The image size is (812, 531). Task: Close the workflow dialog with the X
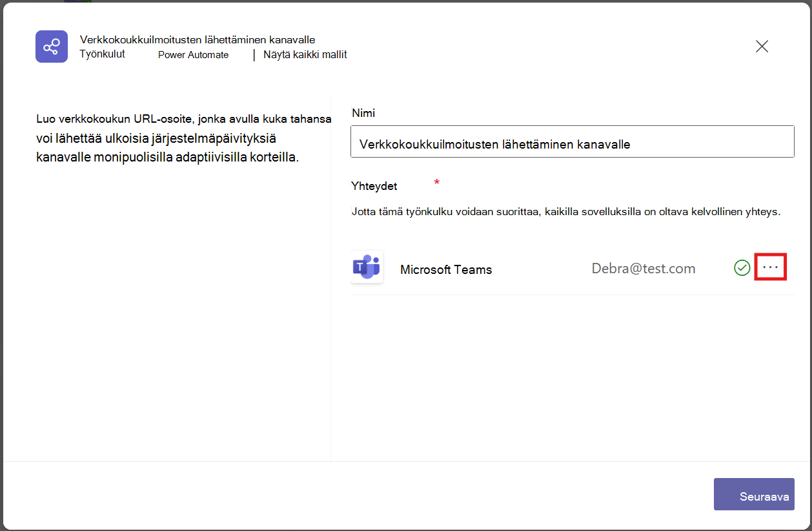click(x=762, y=47)
